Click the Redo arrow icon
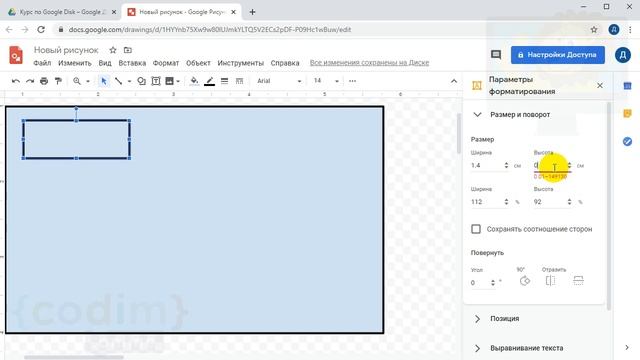640x360 pixels. 30,81
